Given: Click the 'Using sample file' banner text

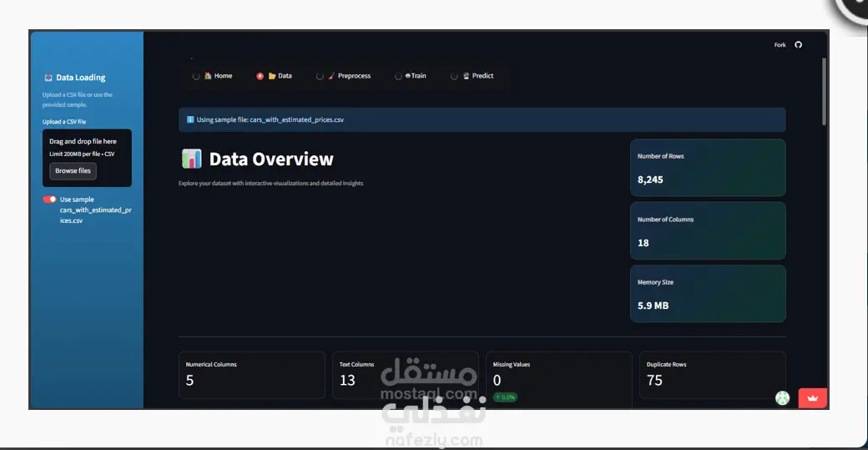Looking at the screenshot, I should 270,119.
